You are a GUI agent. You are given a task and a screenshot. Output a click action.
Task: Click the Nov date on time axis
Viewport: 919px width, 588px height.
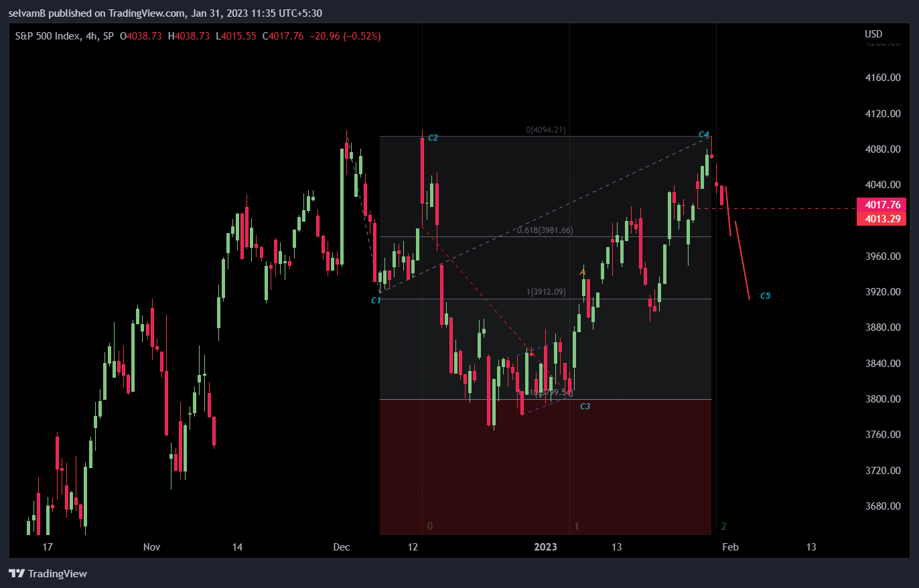pyautogui.click(x=152, y=547)
